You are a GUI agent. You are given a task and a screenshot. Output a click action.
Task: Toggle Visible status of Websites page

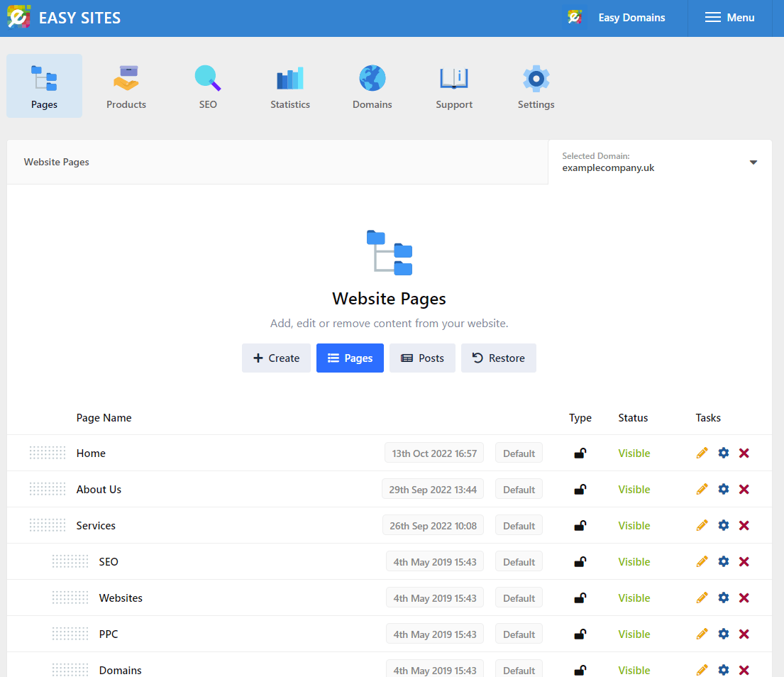click(x=634, y=598)
